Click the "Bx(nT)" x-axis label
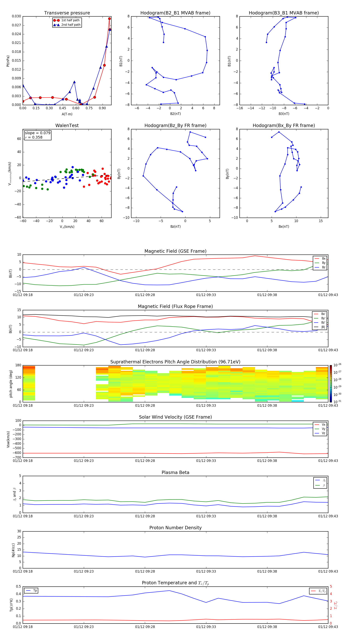The image size is (351, 644). pyautogui.click(x=284, y=227)
